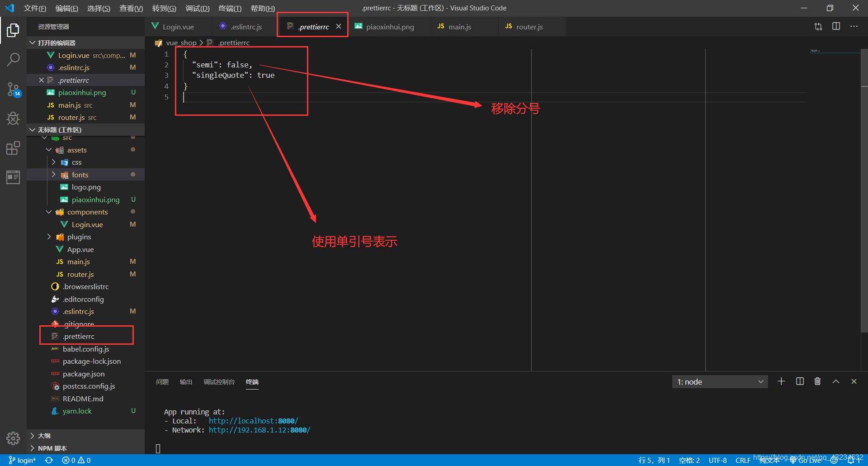Open the View menu

click(x=131, y=8)
